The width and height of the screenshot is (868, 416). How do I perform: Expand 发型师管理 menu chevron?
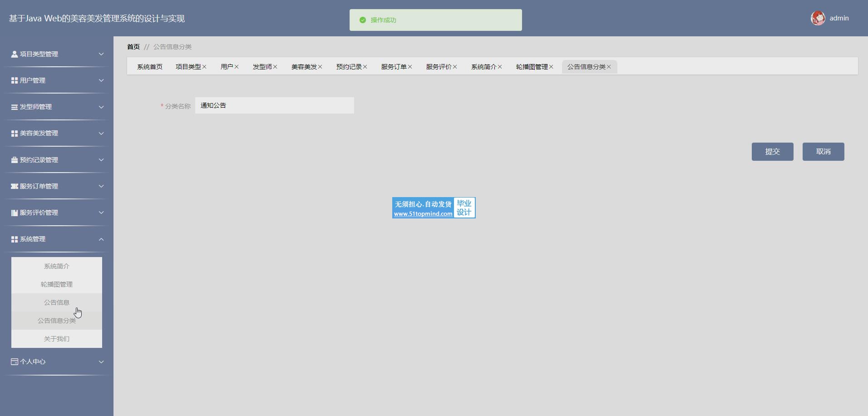pos(101,107)
